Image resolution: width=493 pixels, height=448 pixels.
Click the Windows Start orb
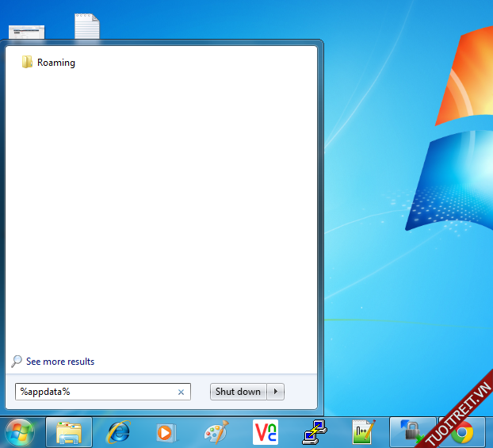coord(19,432)
